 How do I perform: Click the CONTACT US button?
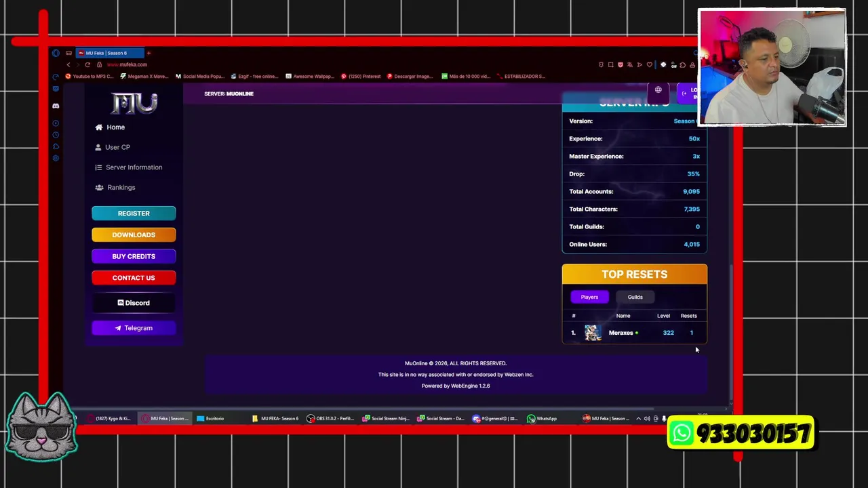click(x=134, y=278)
